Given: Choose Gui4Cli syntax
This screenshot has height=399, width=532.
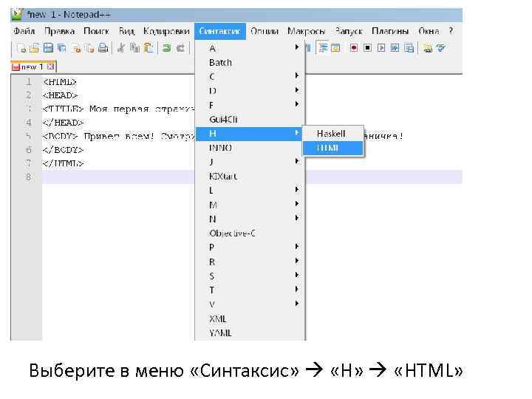Looking at the screenshot, I should [250, 120].
